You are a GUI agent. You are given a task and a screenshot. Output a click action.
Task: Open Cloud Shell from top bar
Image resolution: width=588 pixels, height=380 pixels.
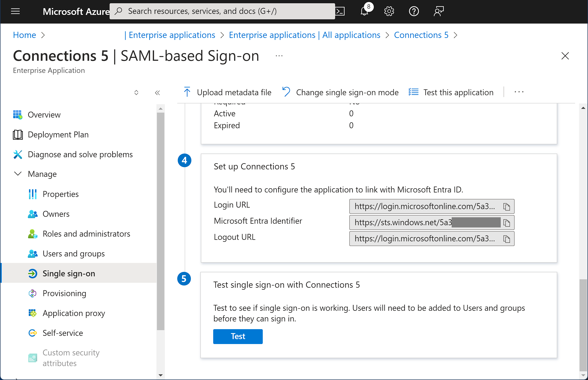click(340, 11)
